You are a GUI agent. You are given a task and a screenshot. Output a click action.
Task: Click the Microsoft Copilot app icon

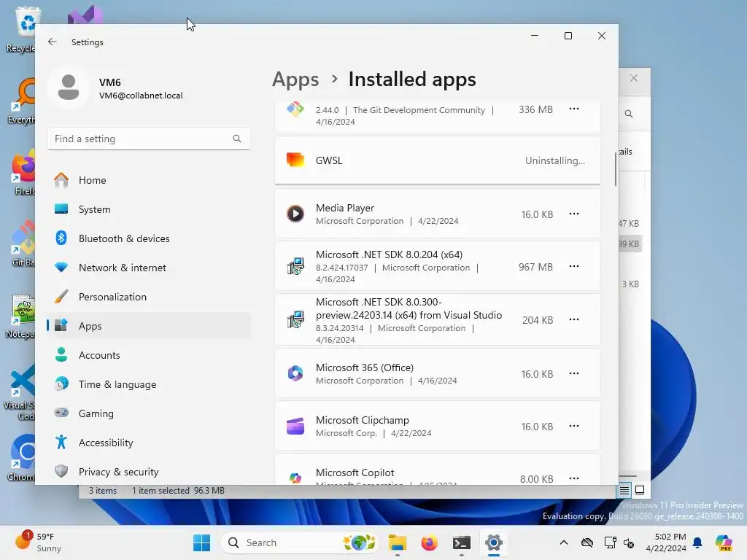[x=295, y=478]
